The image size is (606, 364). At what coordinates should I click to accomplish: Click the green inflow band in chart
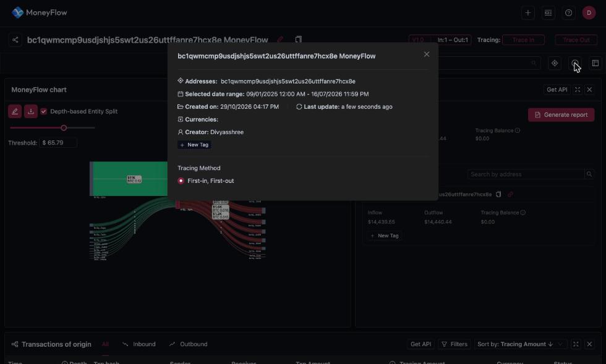[x=130, y=179]
